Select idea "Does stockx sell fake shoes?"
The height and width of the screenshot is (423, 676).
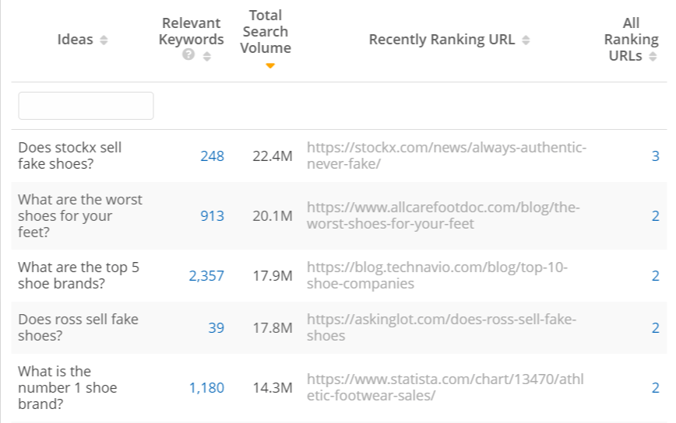pos(70,156)
